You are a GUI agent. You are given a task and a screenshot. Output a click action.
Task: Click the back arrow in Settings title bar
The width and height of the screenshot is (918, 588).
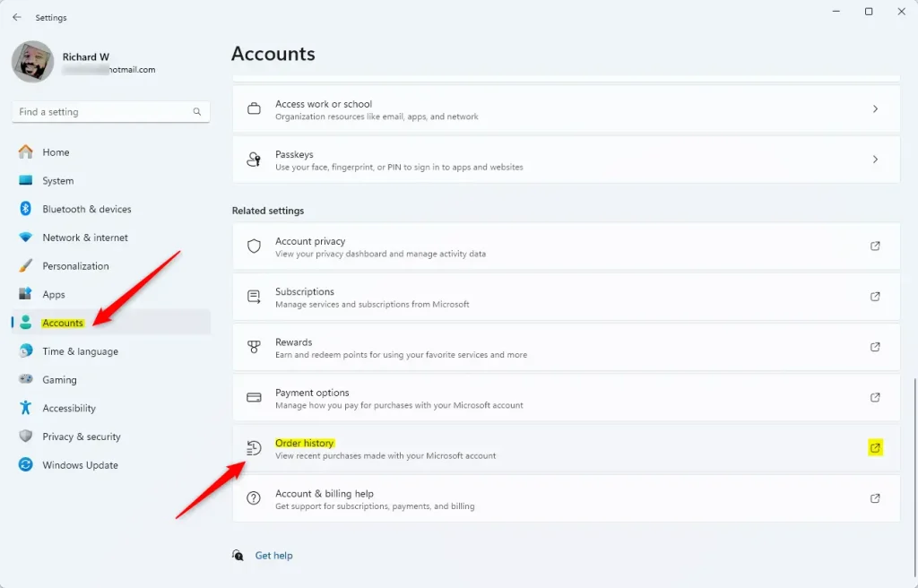[17, 18]
